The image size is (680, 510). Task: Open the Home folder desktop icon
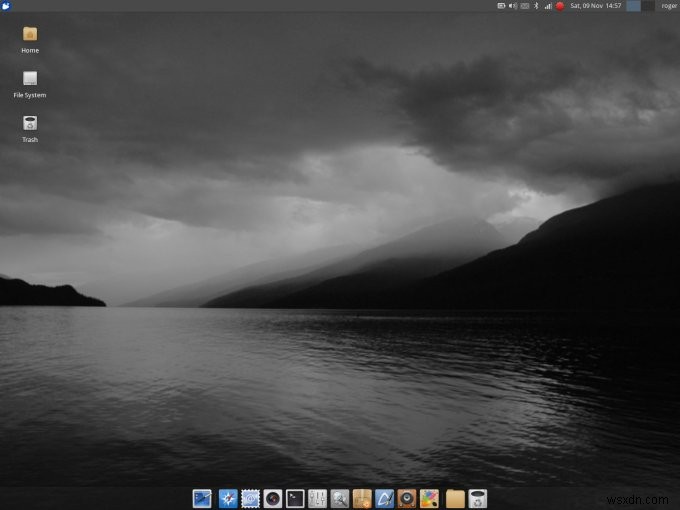(x=30, y=34)
